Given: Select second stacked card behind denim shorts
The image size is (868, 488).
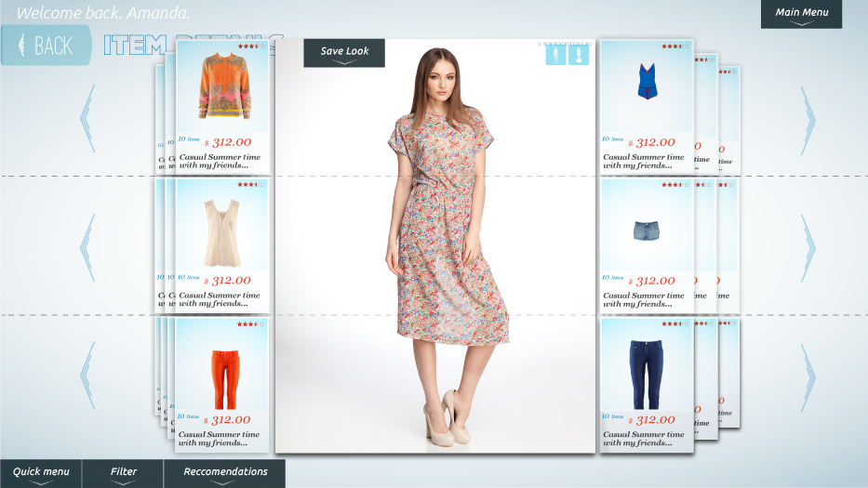Looking at the screenshot, I should 705,245.
